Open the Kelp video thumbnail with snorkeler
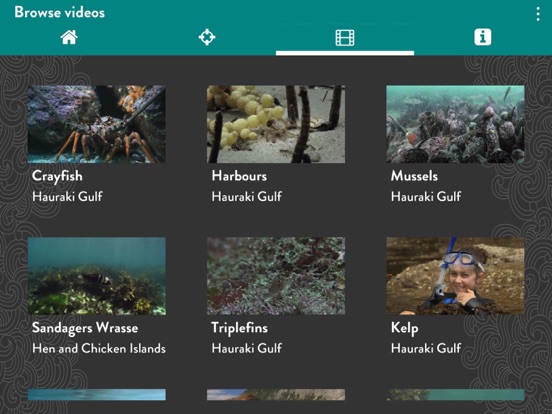The width and height of the screenshot is (552, 414). tap(455, 276)
